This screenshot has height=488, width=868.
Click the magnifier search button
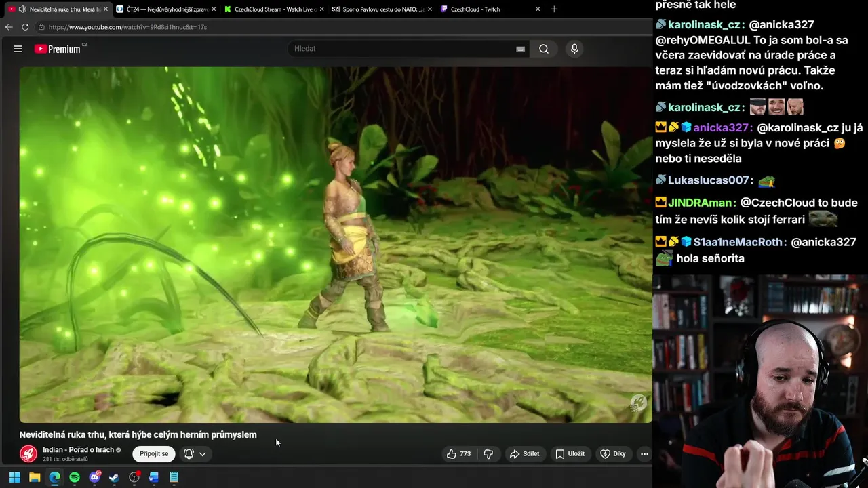coord(544,49)
